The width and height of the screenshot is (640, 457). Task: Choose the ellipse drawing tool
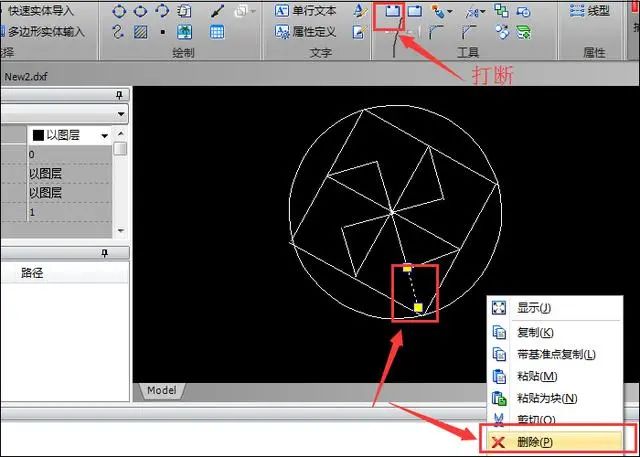(x=140, y=11)
